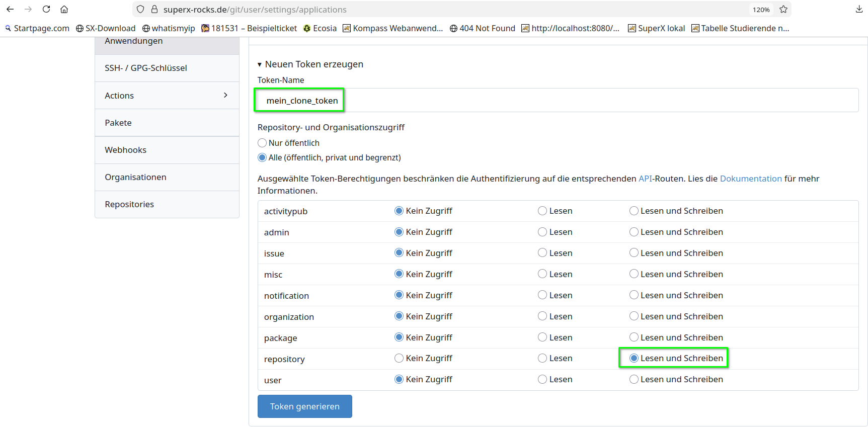Set user permission to Lesen und Schreiben
Viewport: 868px width, 430px height.
click(634, 379)
